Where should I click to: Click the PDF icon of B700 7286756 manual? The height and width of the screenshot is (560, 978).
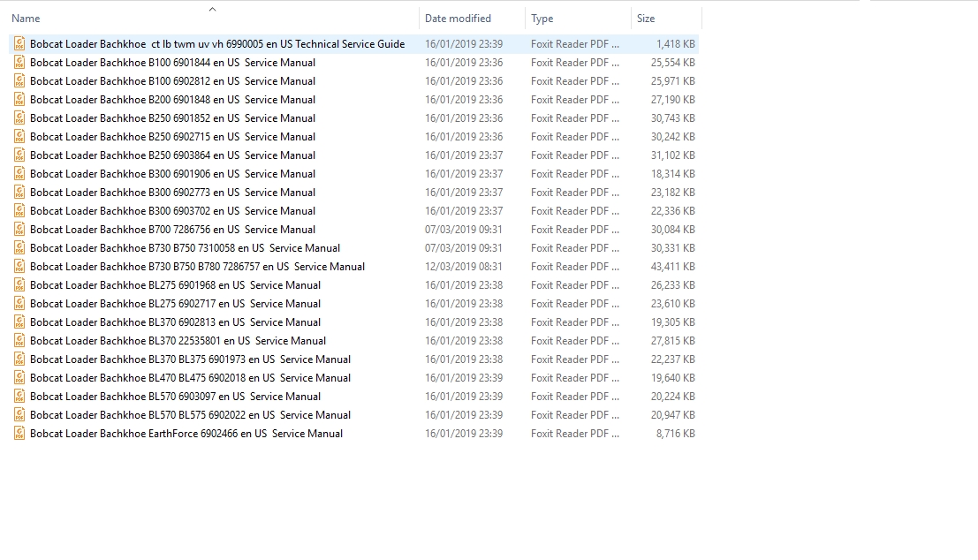19,230
